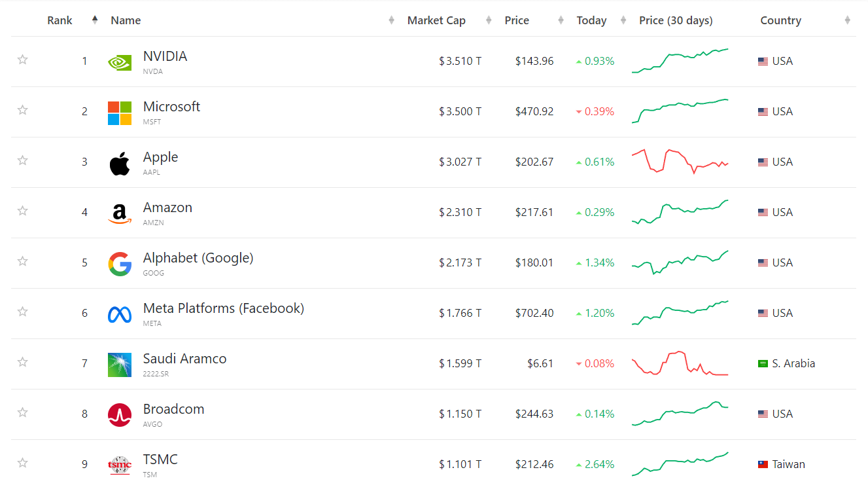The image size is (868, 489).
Task: Click Amazon's 30-day price sparkline chart
Action: point(680,212)
